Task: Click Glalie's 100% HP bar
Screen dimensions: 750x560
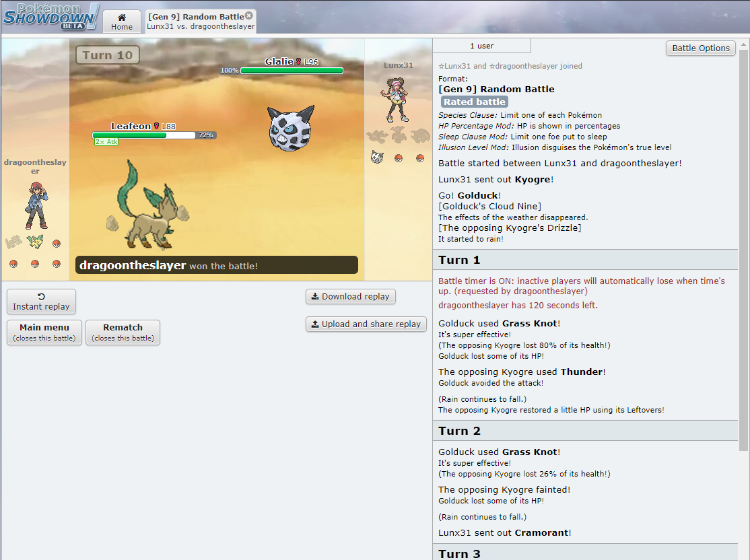Action: coord(292,71)
